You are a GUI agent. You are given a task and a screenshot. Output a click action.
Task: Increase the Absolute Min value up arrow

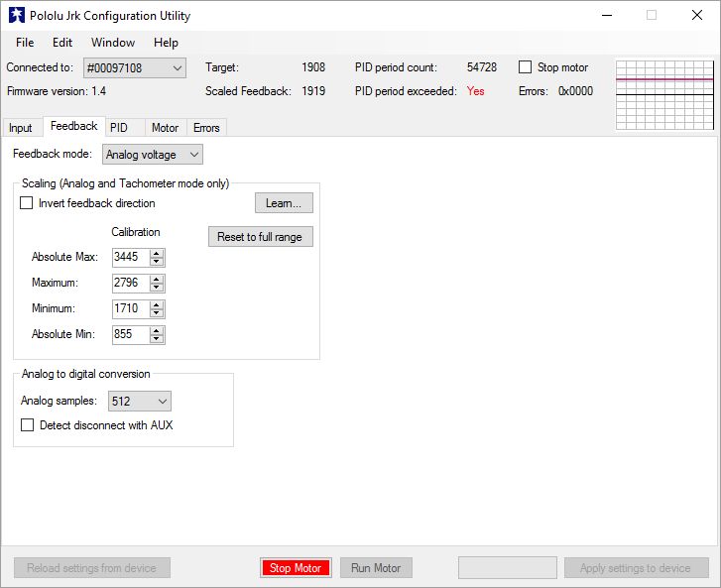[x=157, y=330]
